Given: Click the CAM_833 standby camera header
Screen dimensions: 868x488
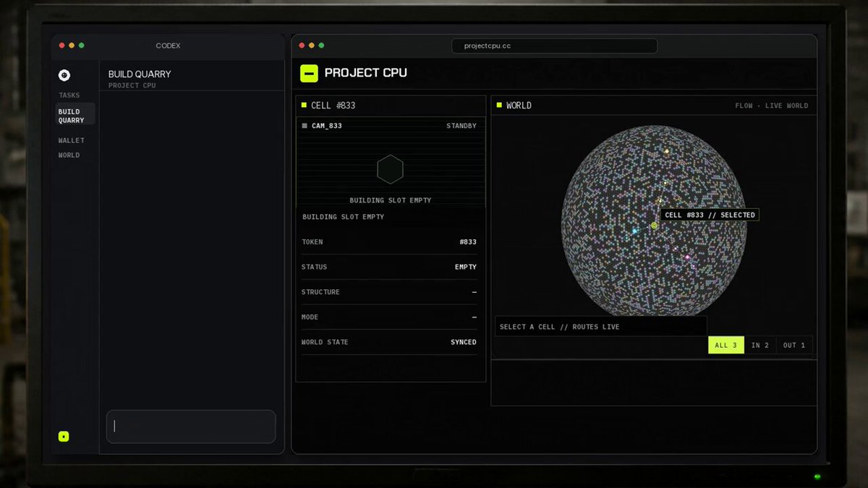Looking at the screenshot, I should (390, 126).
